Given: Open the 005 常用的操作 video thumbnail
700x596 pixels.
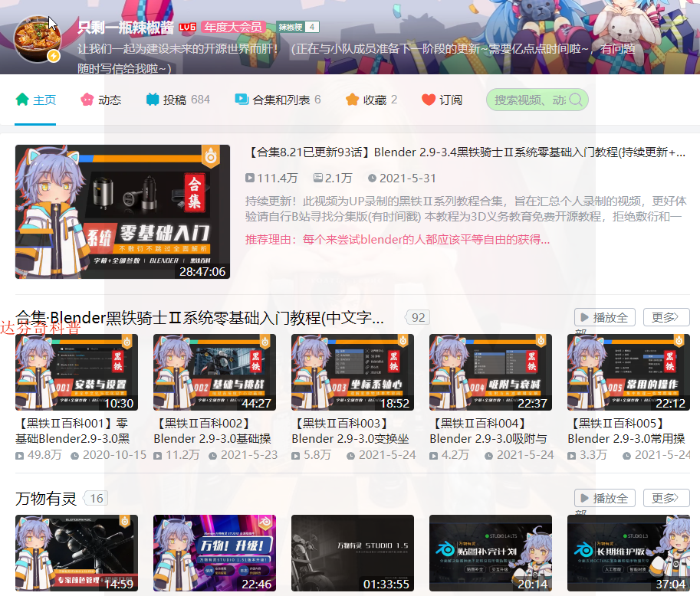Looking at the screenshot, I should pos(629,372).
